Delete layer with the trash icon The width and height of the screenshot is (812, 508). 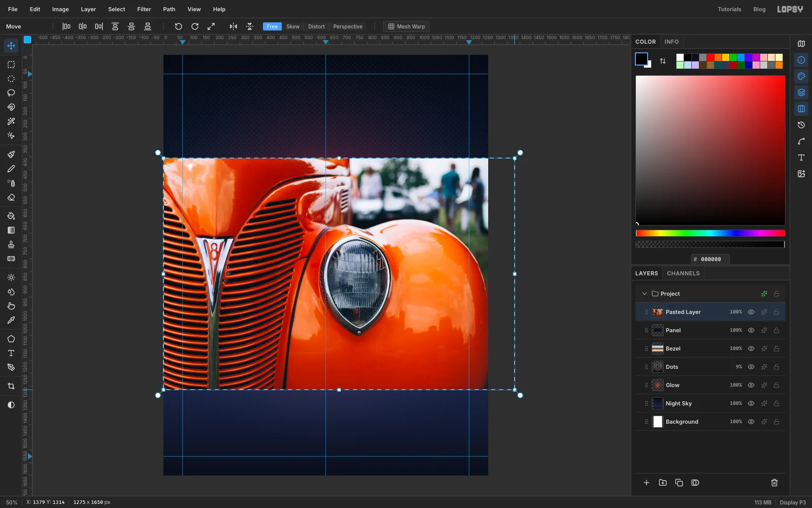tap(774, 483)
